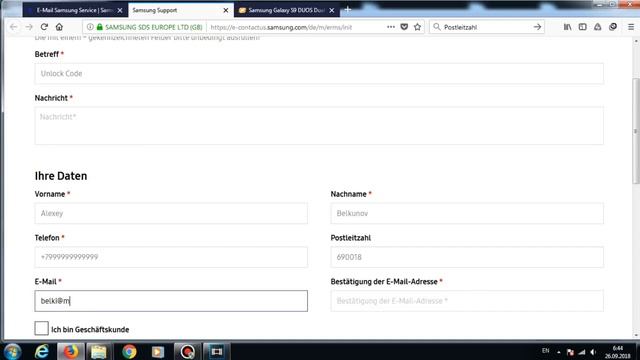This screenshot has width=640, height=360.
Task: Click the Firefox taskbar icon
Action: [71, 351]
